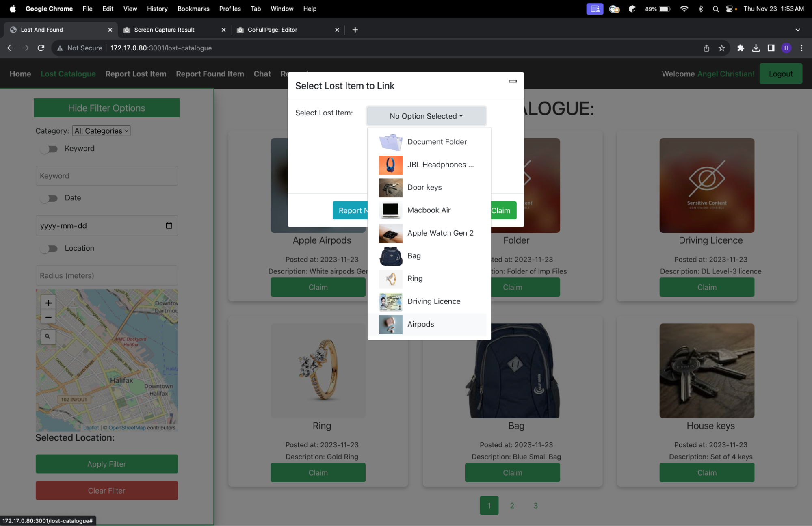The image size is (812, 526).
Task: Choose Macbook Air thumbnail option
Action: tap(390, 210)
